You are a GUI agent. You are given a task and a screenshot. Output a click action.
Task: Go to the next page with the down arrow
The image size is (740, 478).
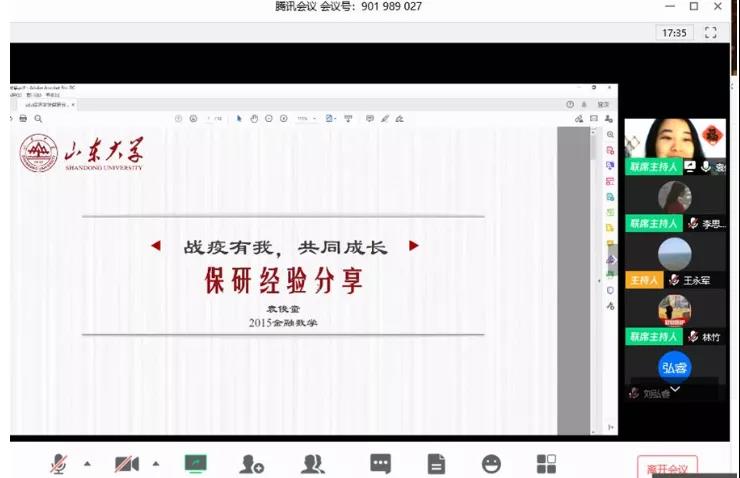[193, 119]
